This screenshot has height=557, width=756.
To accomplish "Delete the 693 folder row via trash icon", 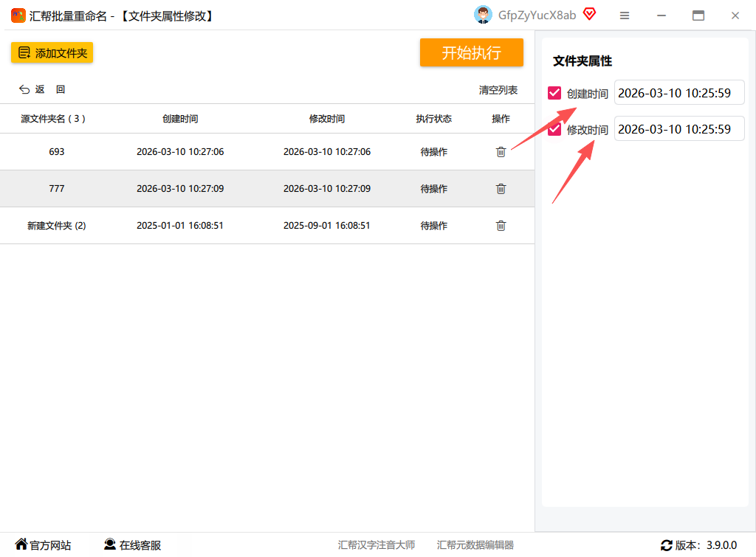I will click(501, 152).
